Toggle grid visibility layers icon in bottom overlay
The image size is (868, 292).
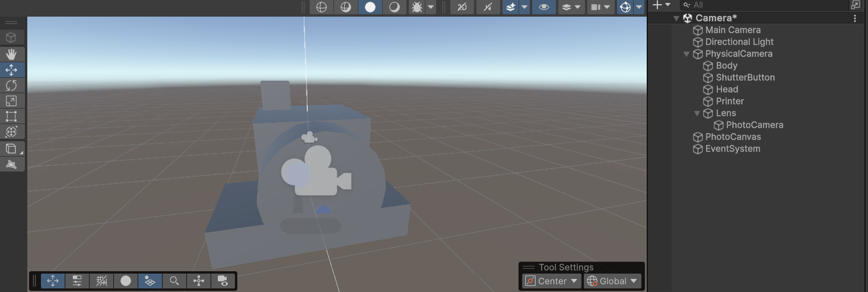pyautogui.click(x=150, y=281)
